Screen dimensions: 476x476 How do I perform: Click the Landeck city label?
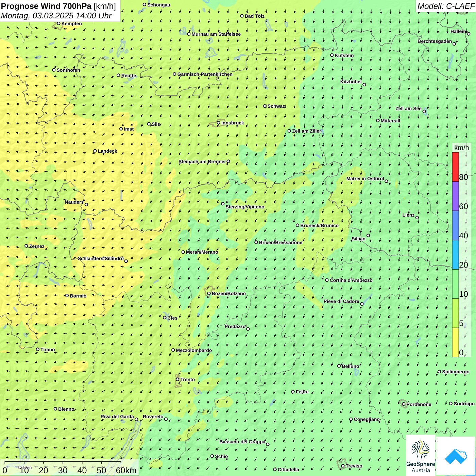click(107, 151)
